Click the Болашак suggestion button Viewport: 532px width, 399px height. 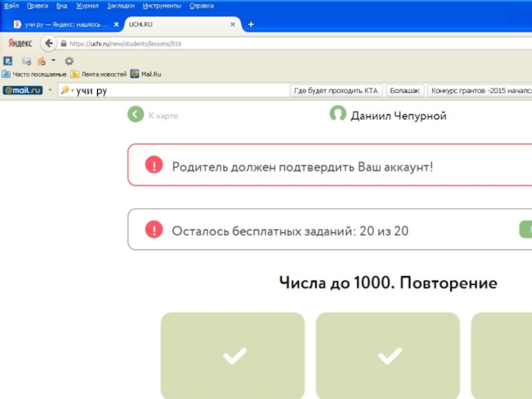pyautogui.click(x=405, y=90)
